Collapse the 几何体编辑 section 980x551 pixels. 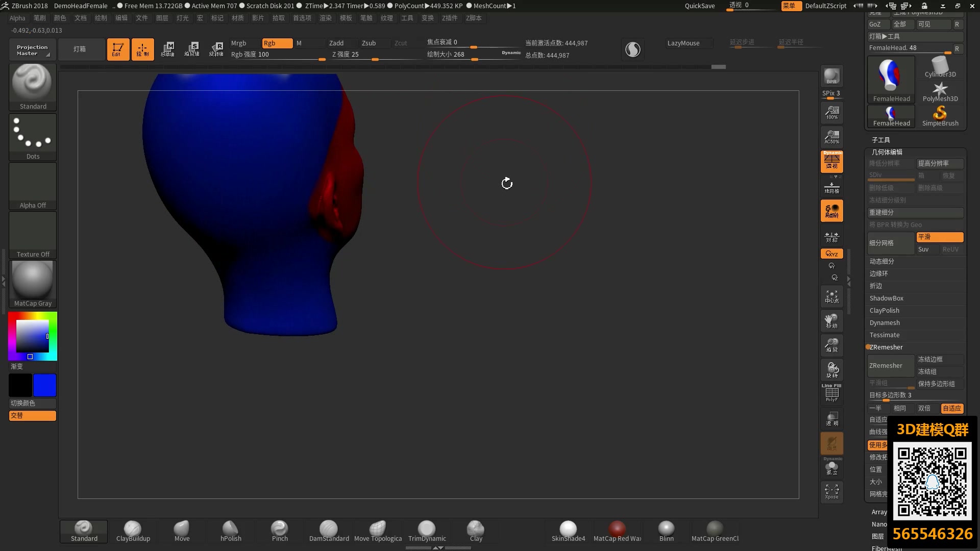pyautogui.click(x=887, y=152)
